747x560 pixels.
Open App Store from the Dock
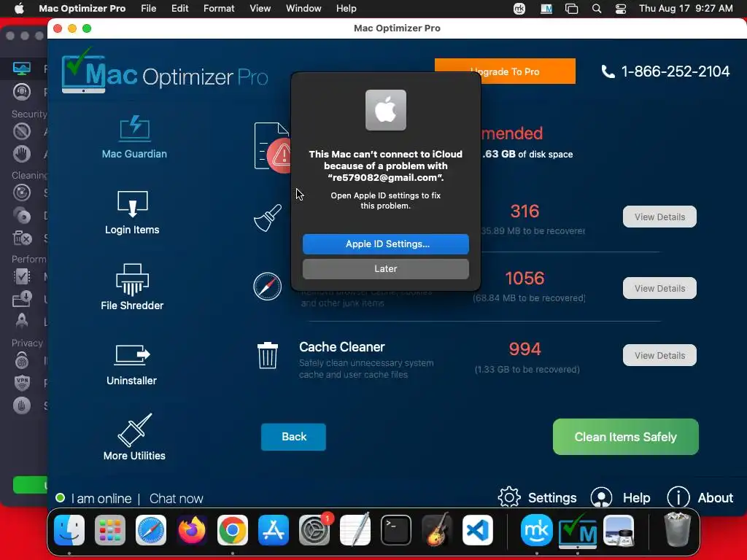(x=274, y=530)
